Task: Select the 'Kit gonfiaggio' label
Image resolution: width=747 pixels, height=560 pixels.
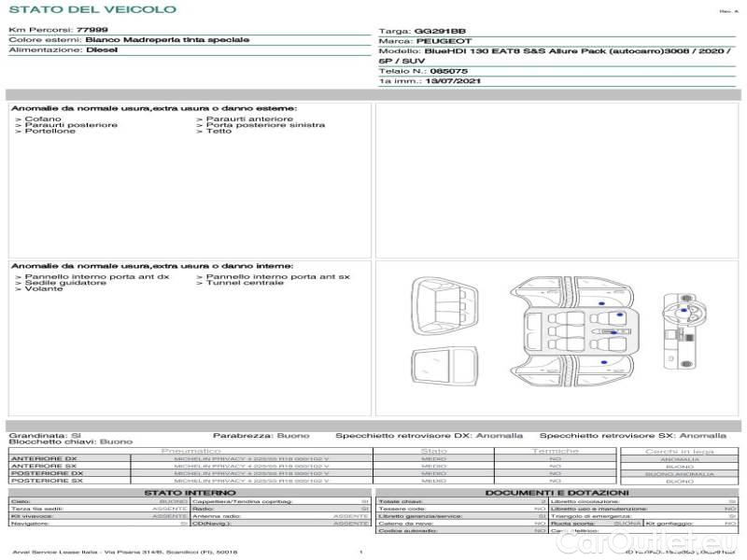Action: [x=669, y=524]
